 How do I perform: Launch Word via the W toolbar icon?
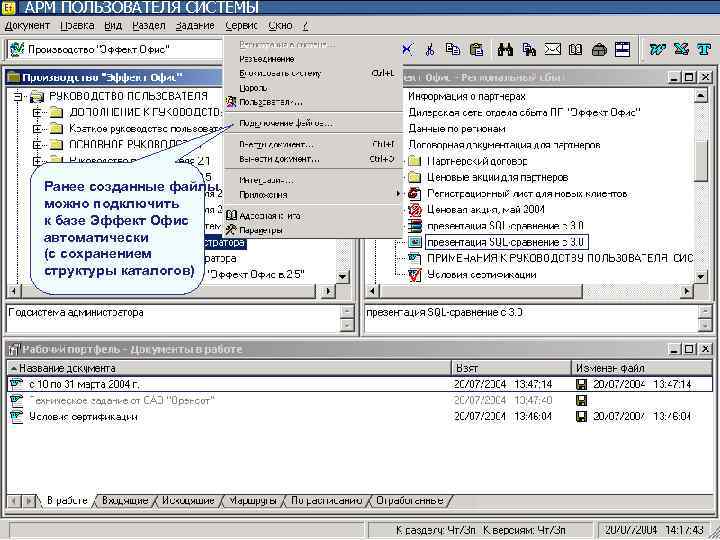pos(658,50)
